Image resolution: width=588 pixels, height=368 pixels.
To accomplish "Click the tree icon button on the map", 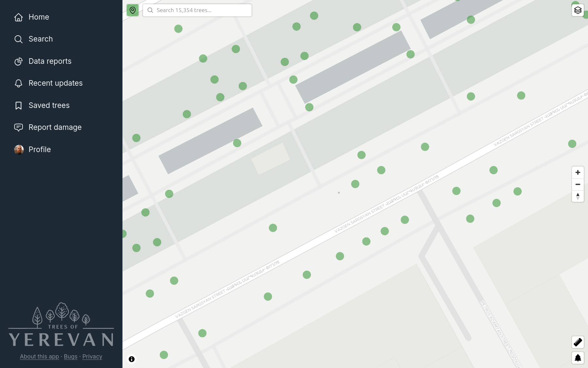I will click(578, 358).
